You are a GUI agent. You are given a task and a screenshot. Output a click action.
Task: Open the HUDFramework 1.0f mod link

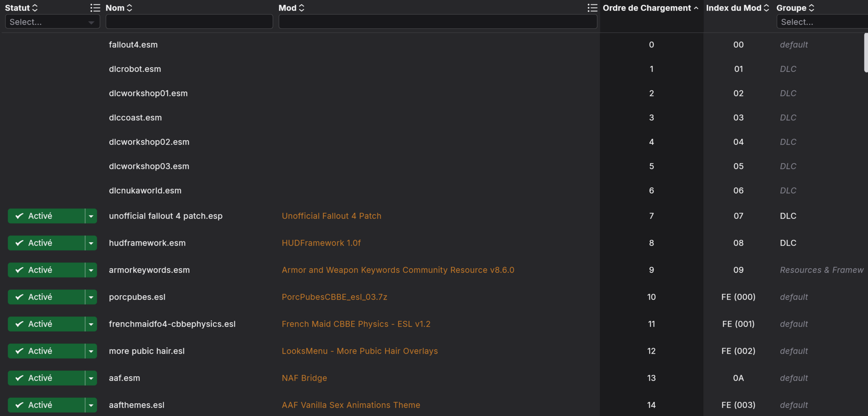[321, 243]
